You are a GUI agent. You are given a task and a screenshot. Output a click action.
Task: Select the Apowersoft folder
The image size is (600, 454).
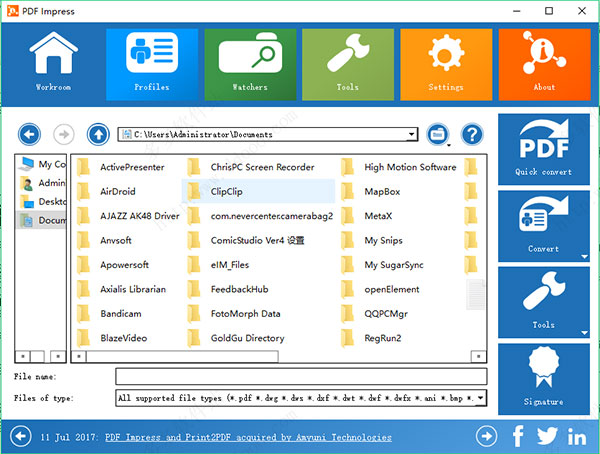pos(112,265)
